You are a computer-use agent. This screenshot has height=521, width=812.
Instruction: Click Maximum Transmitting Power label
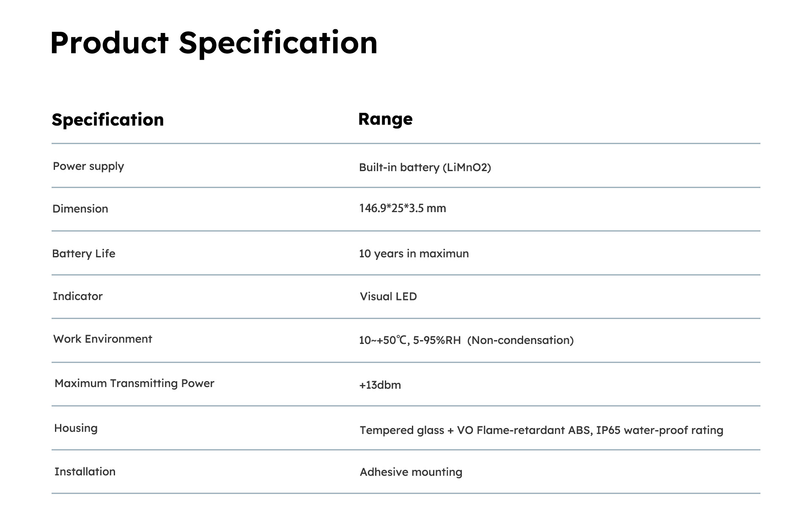(134, 384)
